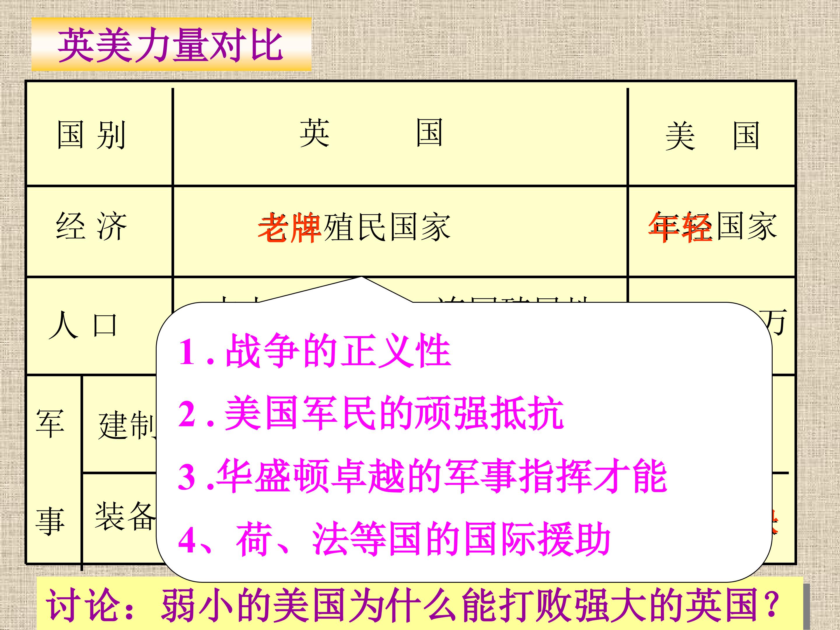The width and height of the screenshot is (840, 630).
Task: Click callout line 1.战争的正义性
Action: point(315,351)
